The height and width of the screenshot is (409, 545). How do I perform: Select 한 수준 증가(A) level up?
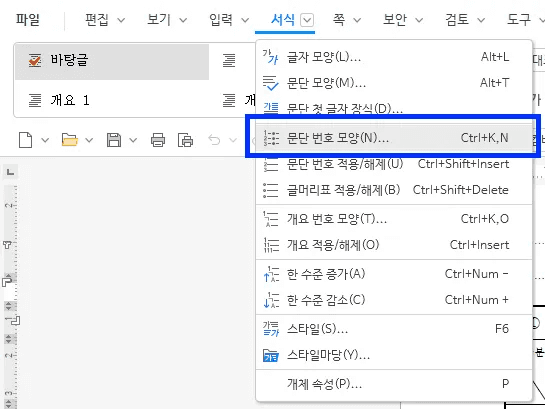tap(394, 274)
